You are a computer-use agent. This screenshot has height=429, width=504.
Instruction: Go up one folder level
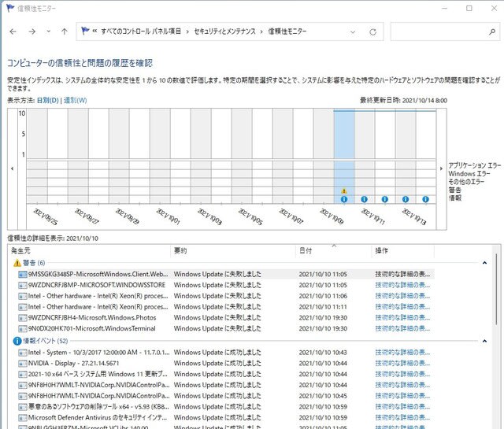click(65, 31)
